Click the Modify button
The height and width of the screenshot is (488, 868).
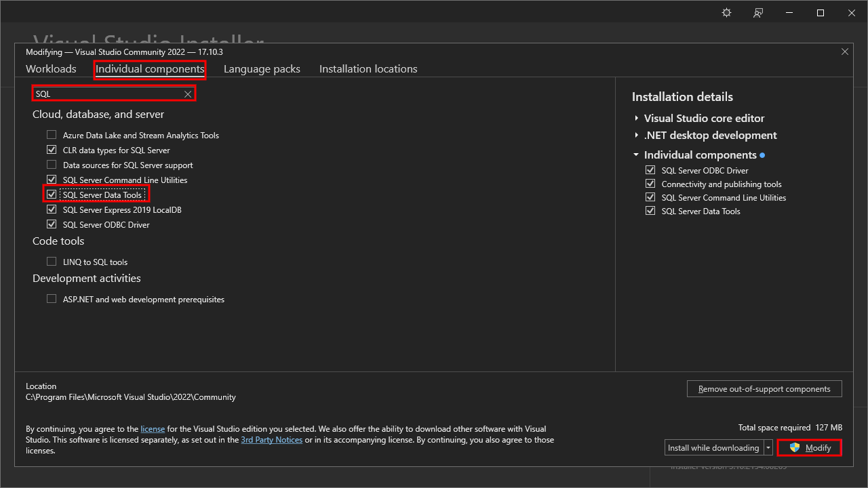coord(810,448)
